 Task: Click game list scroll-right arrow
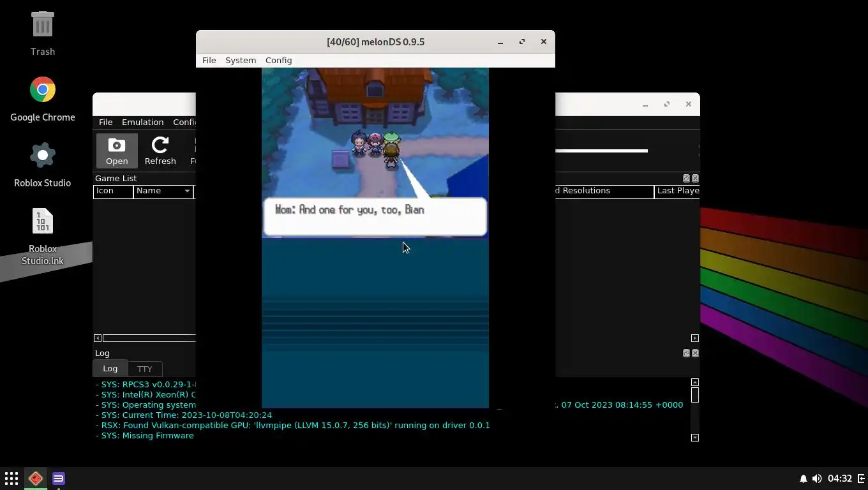coord(695,338)
